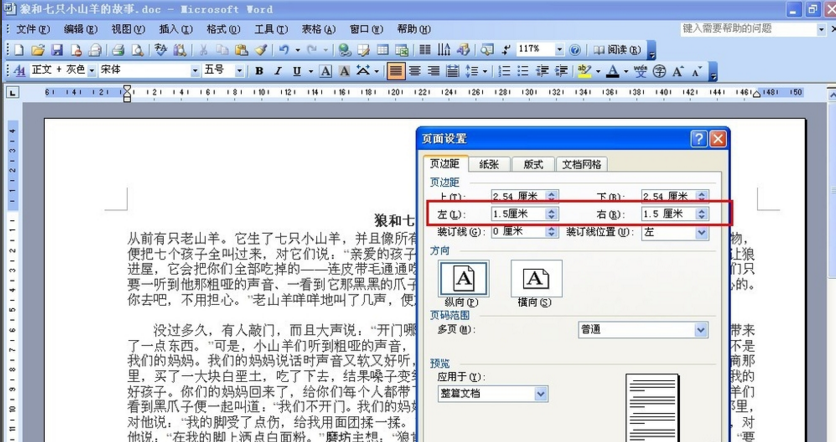Click the 右 margin input field
This screenshot has height=442, width=836.
click(x=669, y=214)
